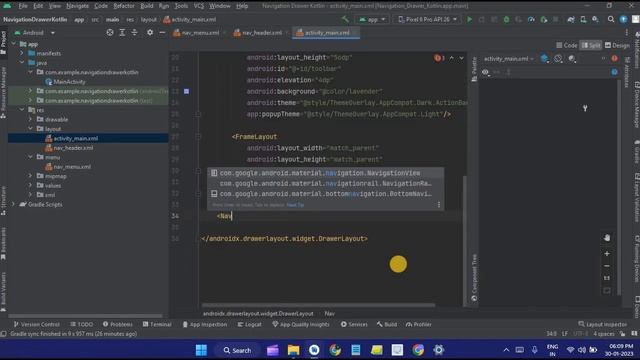The image size is (640, 360).
Task: Open the Component Tree side panel
Action: pyautogui.click(x=474, y=278)
